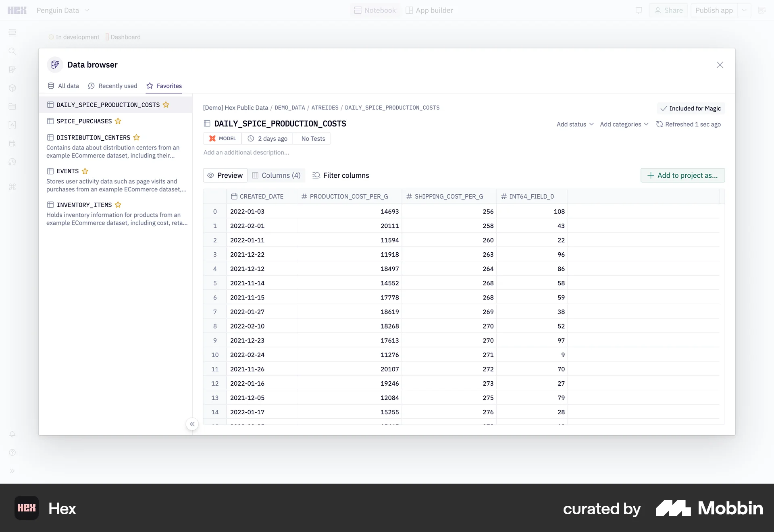
Task: Open the scheduled runs calendar icon
Action: 12,143
